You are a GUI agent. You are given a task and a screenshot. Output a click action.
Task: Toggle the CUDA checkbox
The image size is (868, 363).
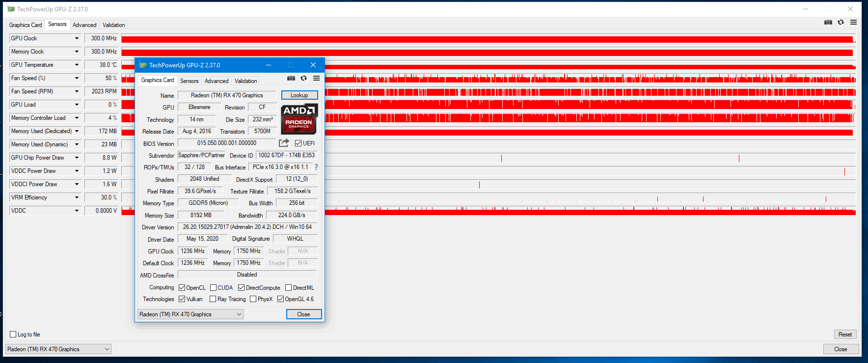tap(213, 288)
